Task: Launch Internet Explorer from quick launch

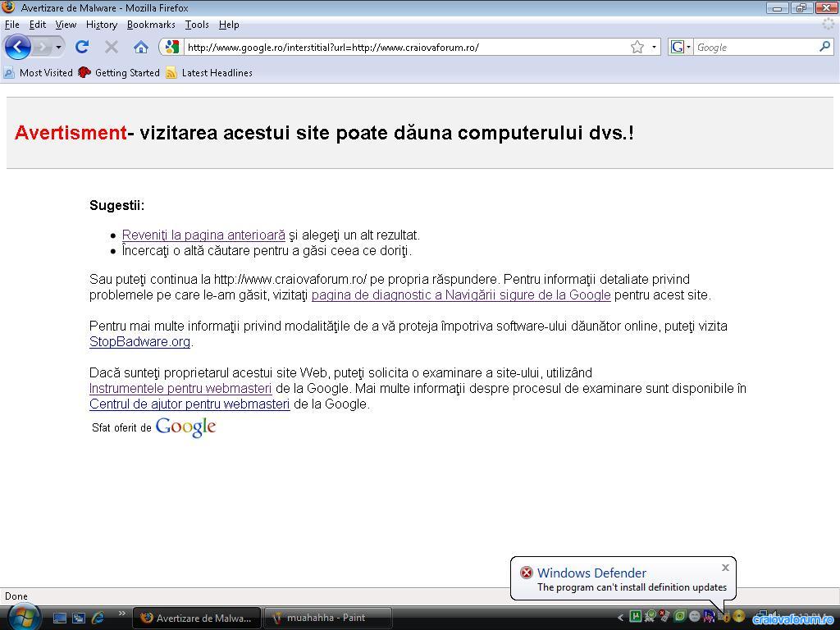Action: (98, 618)
